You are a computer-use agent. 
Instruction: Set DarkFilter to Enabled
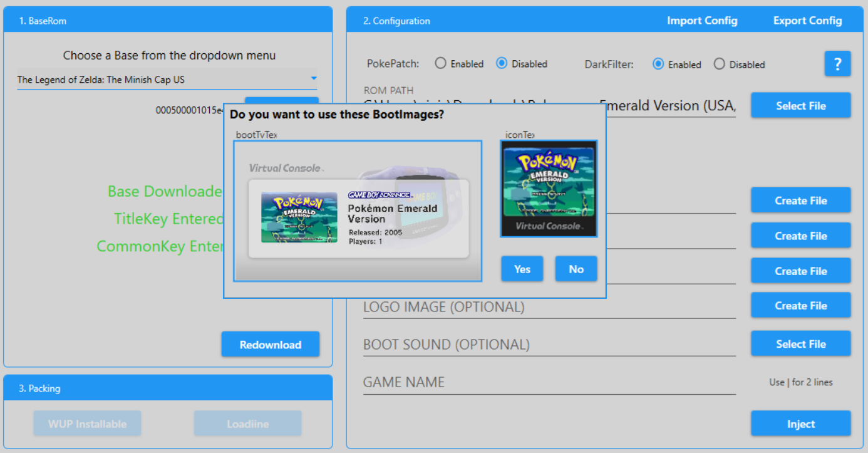click(658, 64)
